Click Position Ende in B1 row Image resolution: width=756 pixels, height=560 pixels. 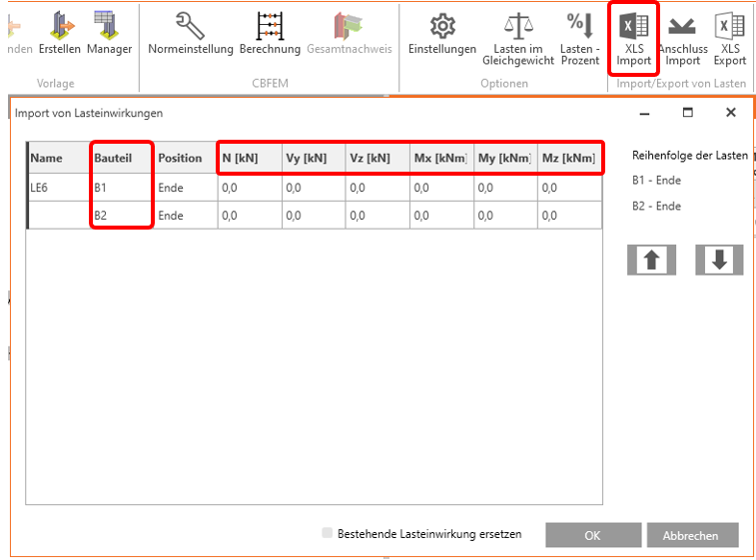186,188
